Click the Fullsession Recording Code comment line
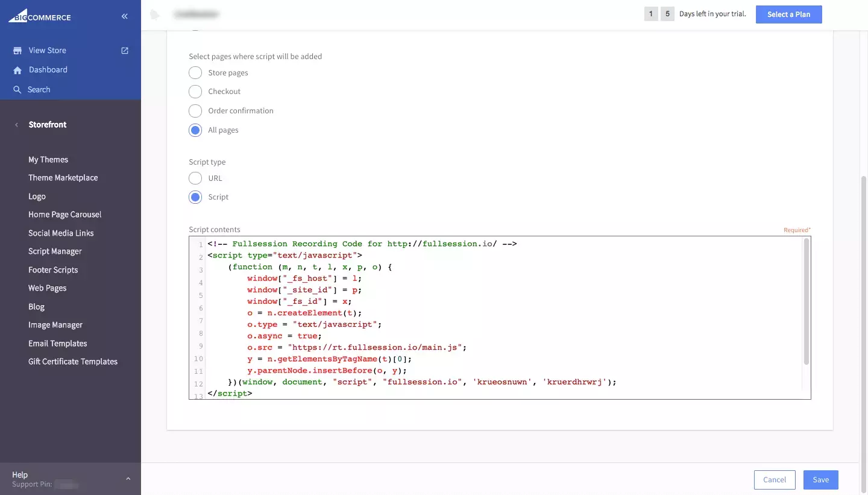 tap(362, 244)
